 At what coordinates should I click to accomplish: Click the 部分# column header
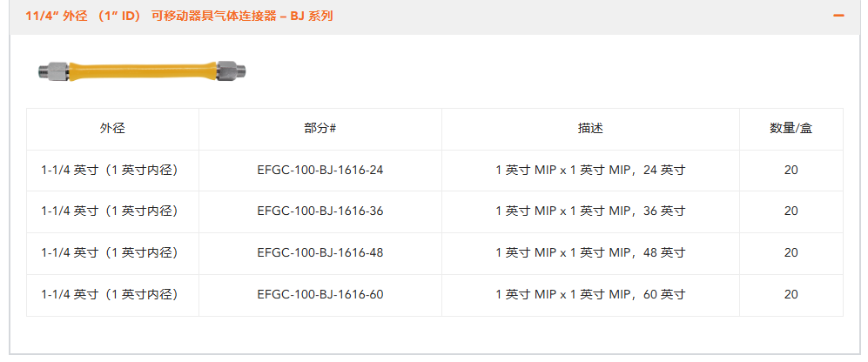(x=320, y=129)
